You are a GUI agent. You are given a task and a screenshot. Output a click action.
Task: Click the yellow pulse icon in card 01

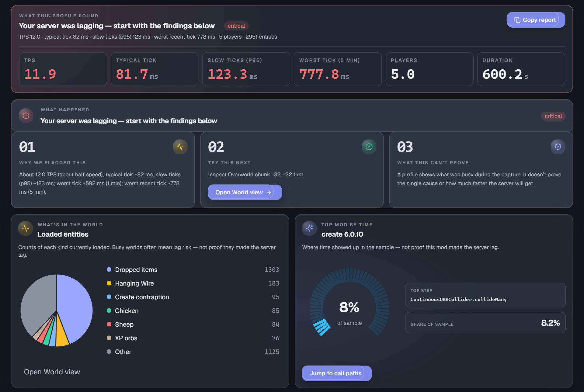(180, 147)
